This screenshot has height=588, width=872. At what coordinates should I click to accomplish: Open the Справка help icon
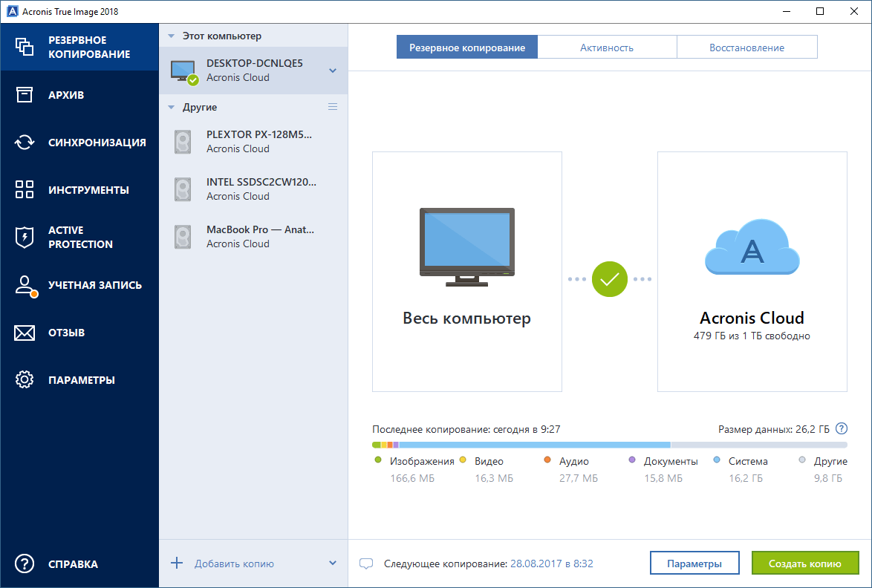tap(25, 564)
